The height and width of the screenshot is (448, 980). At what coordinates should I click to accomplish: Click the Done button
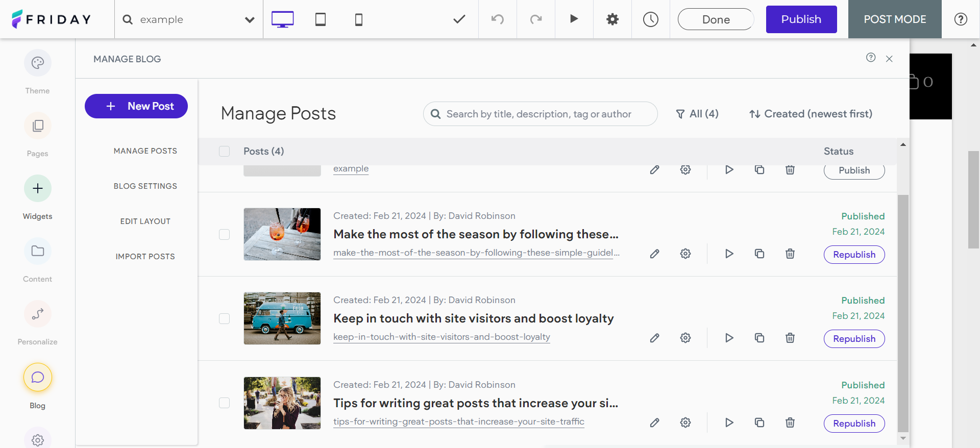716,19
